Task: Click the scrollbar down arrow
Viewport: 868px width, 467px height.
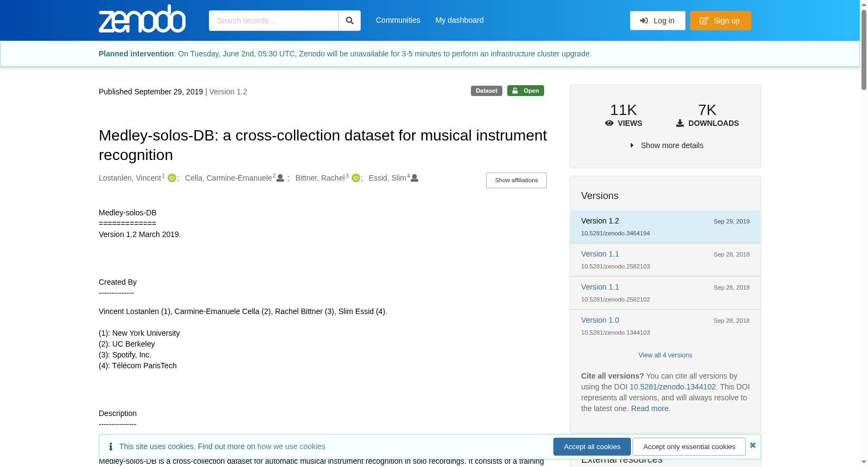Action: (x=864, y=462)
